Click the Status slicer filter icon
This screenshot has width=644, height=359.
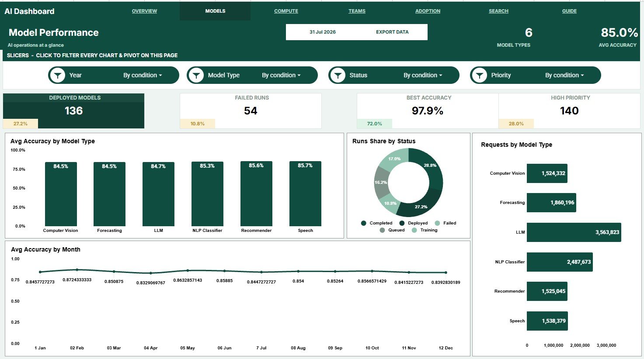tap(338, 75)
